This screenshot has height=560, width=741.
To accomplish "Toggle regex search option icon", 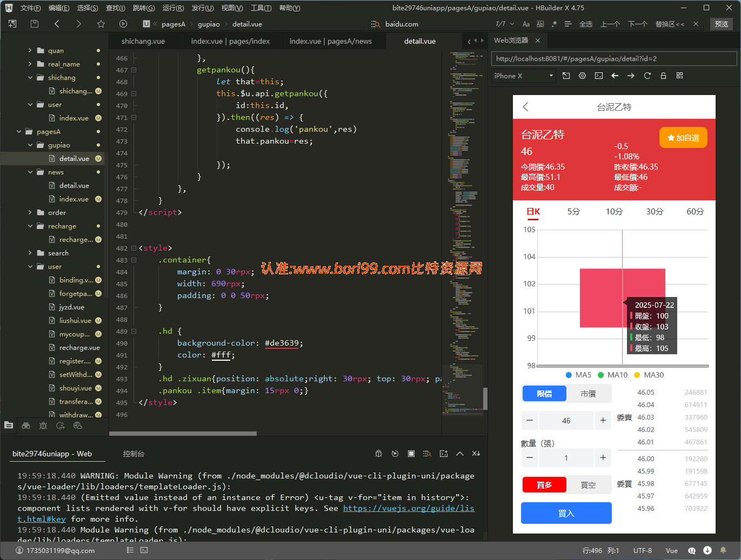I will pyautogui.click(x=554, y=24).
